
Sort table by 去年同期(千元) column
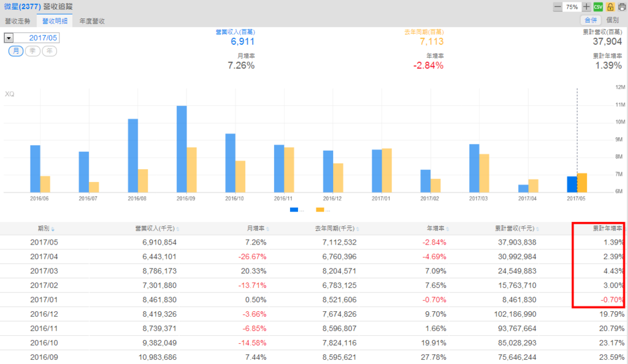point(337,229)
